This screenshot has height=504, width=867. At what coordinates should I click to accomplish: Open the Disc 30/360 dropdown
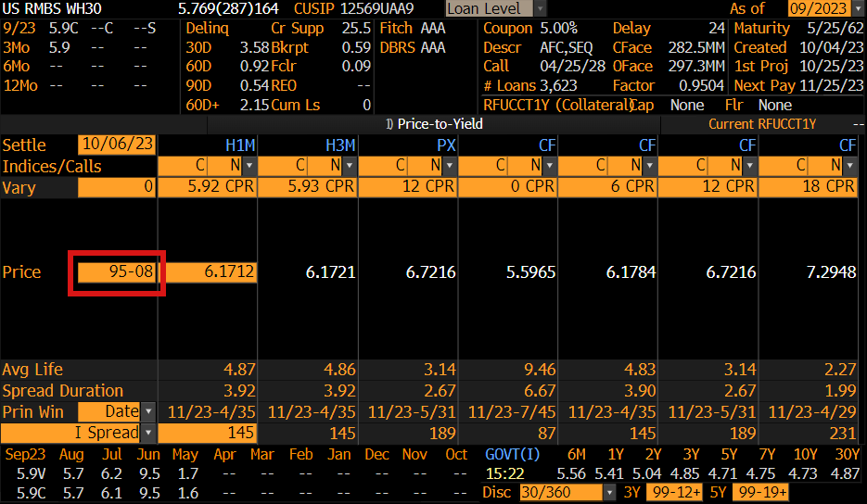609,492
